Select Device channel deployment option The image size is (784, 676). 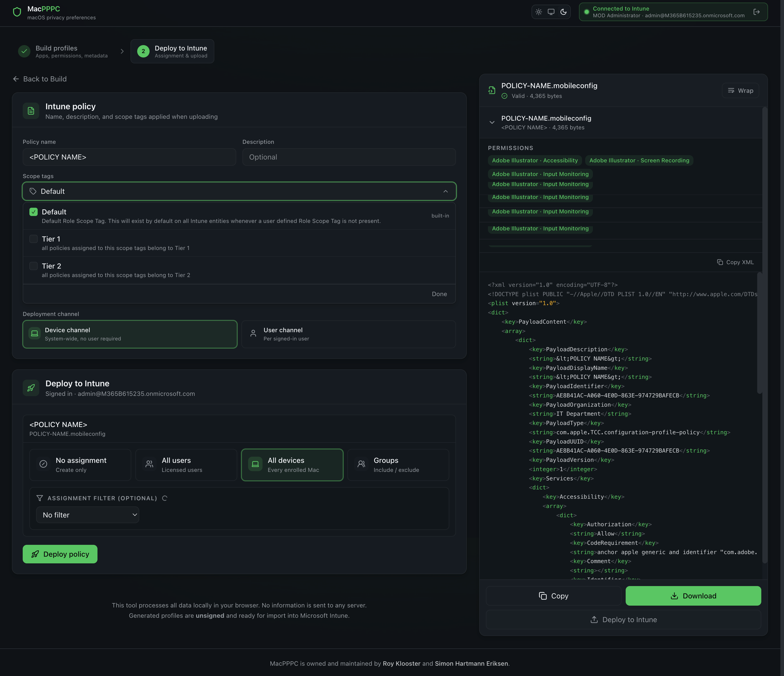click(x=130, y=334)
